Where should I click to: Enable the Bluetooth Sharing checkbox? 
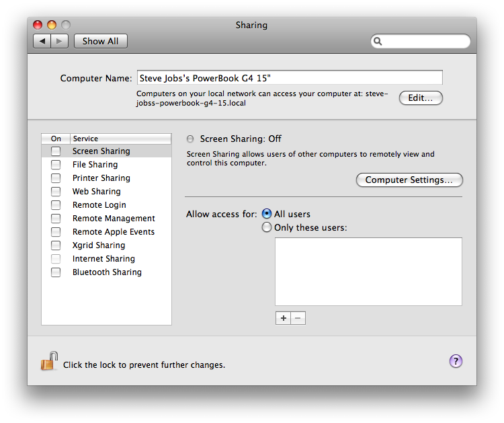tap(56, 272)
